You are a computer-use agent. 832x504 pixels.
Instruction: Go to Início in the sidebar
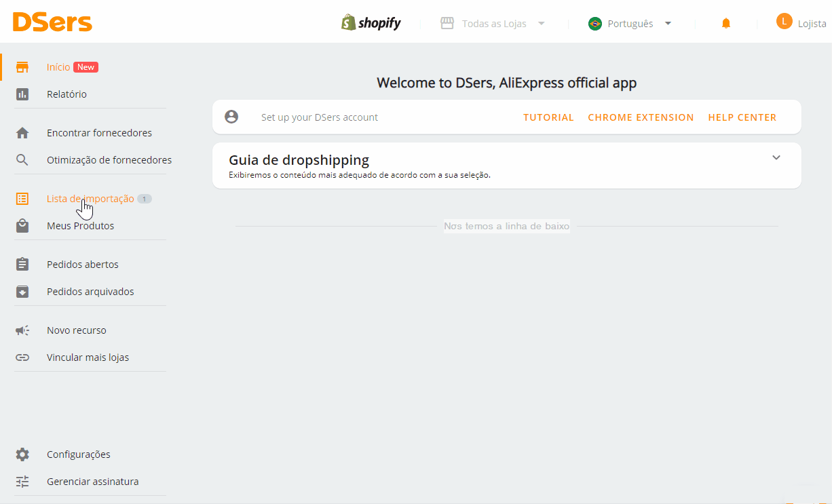point(58,67)
